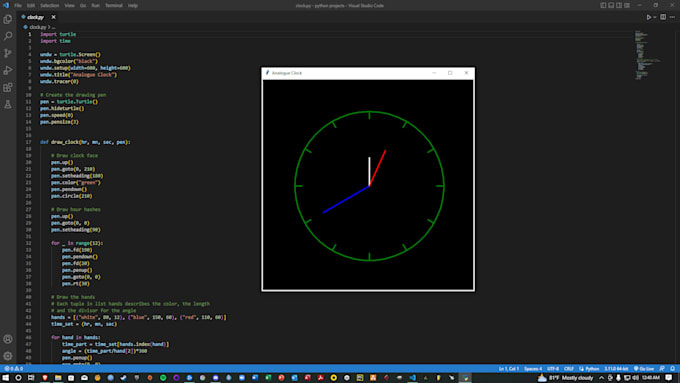Open the Selection menu
Image resolution: width=680 pixels, height=383 pixels.
(x=49, y=6)
